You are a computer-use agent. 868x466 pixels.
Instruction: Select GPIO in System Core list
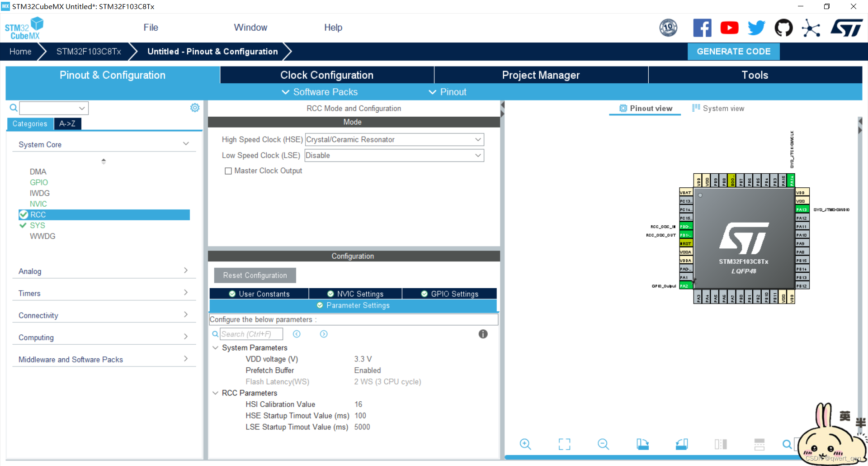pyautogui.click(x=39, y=182)
